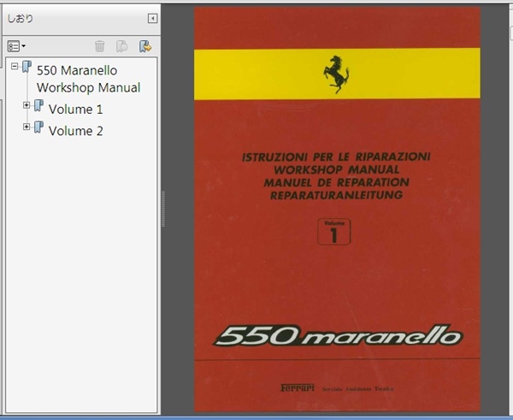
Task: Select the 550 Maranello Workshop Manual bookmark
Action: click(x=88, y=79)
